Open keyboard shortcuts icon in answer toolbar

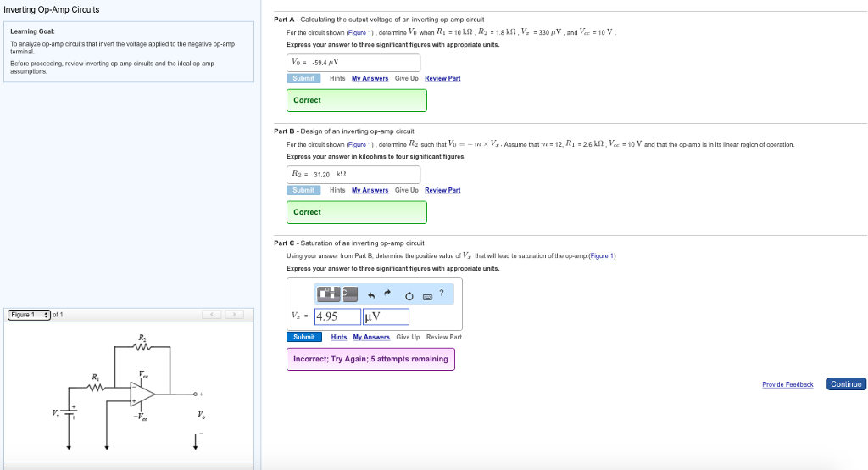pyautogui.click(x=427, y=296)
